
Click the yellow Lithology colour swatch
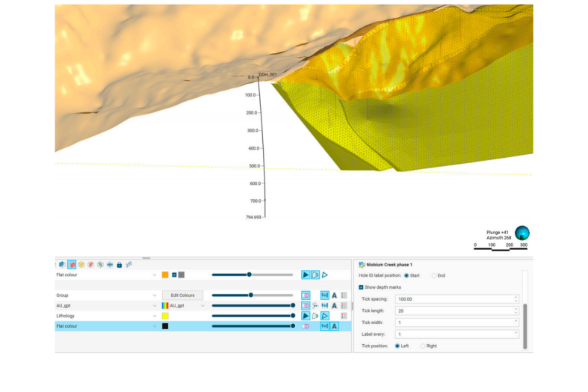(x=165, y=316)
